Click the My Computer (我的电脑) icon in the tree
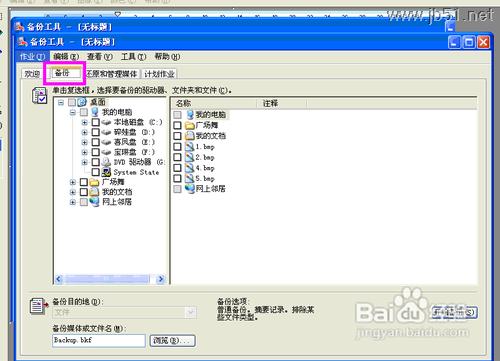The height and width of the screenshot is (361, 500). 95,112
